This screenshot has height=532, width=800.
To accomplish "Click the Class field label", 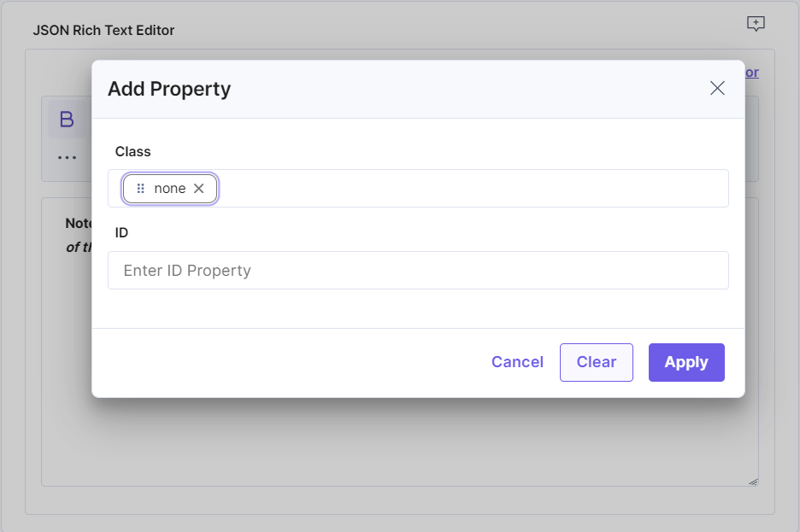I will click(x=132, y=151).
